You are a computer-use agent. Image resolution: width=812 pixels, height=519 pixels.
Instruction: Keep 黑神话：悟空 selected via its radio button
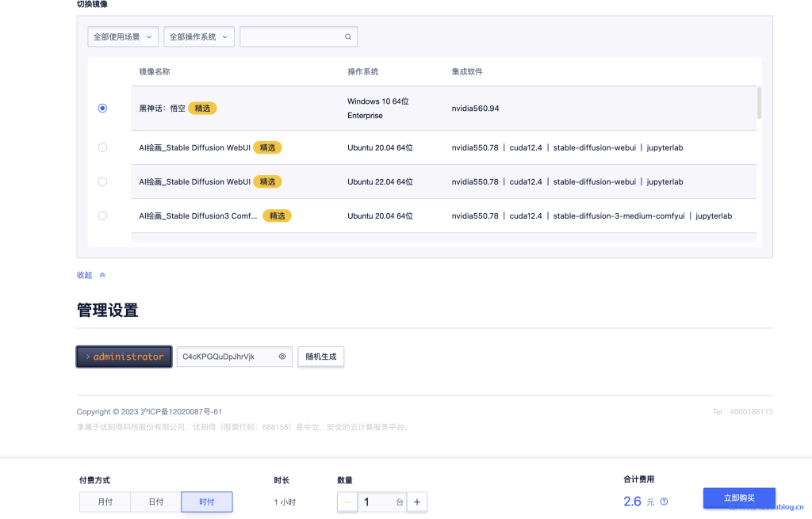(x=102, y=108)
